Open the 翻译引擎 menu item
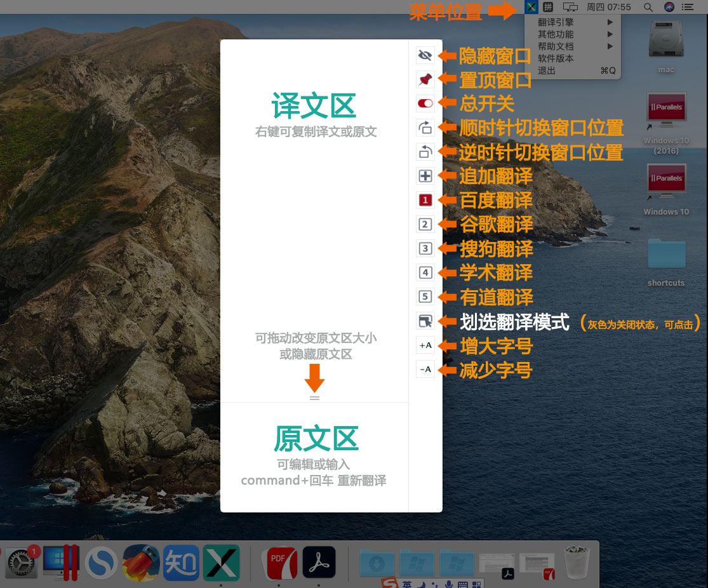This screenshot has width=708, height=588. pyautogui.click(x=573, y=22)
